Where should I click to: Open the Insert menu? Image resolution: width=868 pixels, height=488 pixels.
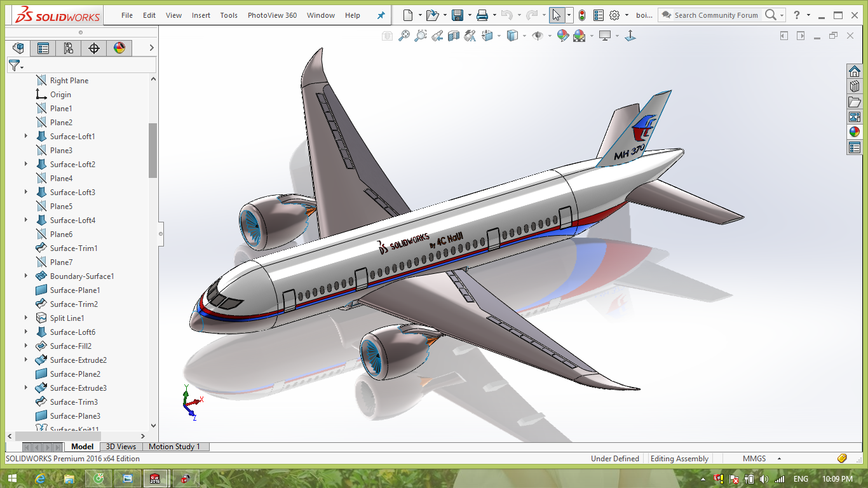[x=201, y=15]
